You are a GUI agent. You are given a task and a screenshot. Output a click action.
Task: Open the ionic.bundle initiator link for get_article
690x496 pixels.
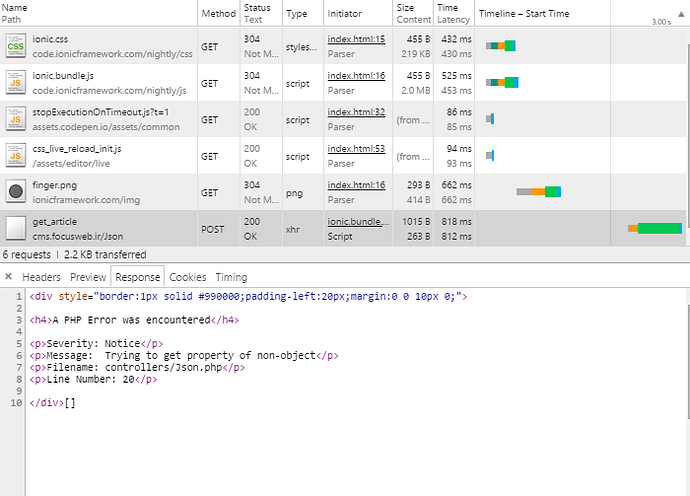click(x=358, y=222)
